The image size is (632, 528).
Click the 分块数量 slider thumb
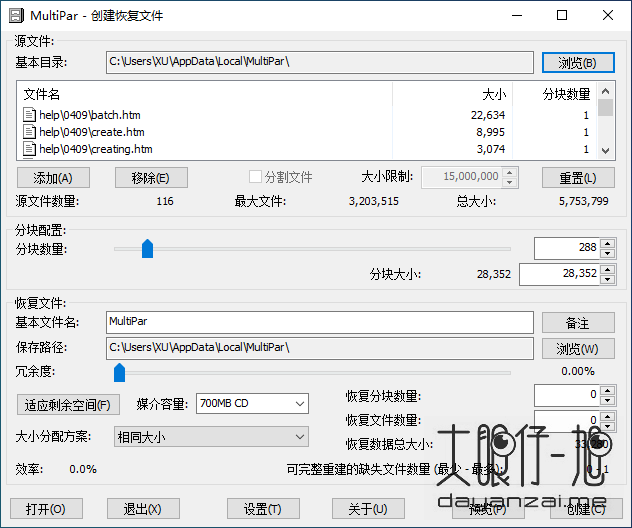(148, 249)
